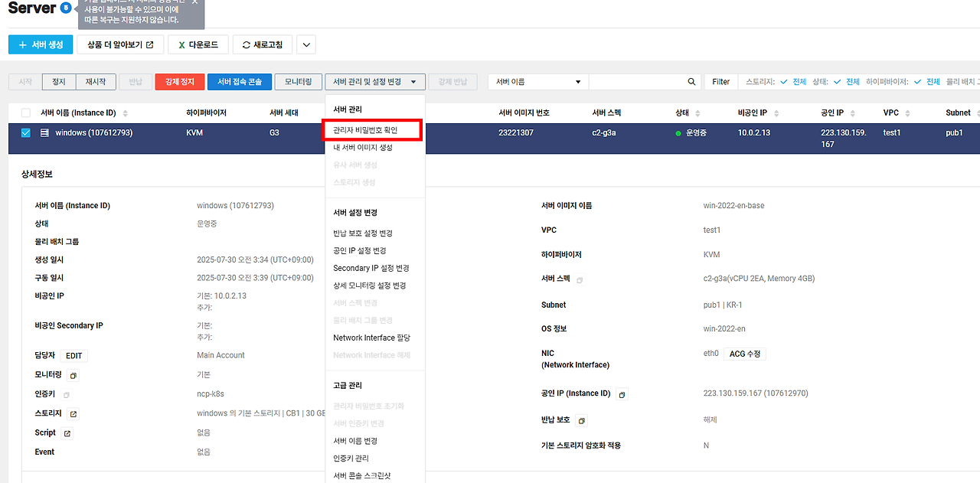Click the copy icon next to 반납 보호
Image resolution: width=980 pixels, height=483 pixels.
coord(582,420)
